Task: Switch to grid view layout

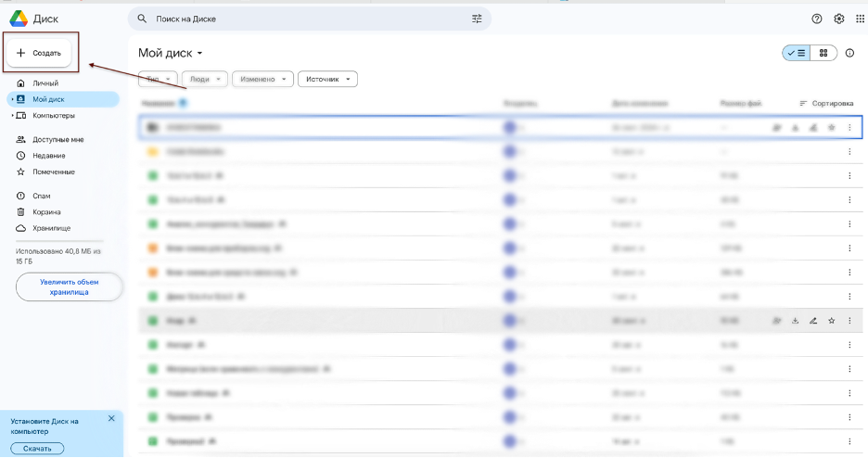Action: pyautogui.click(x=823, y=53)
